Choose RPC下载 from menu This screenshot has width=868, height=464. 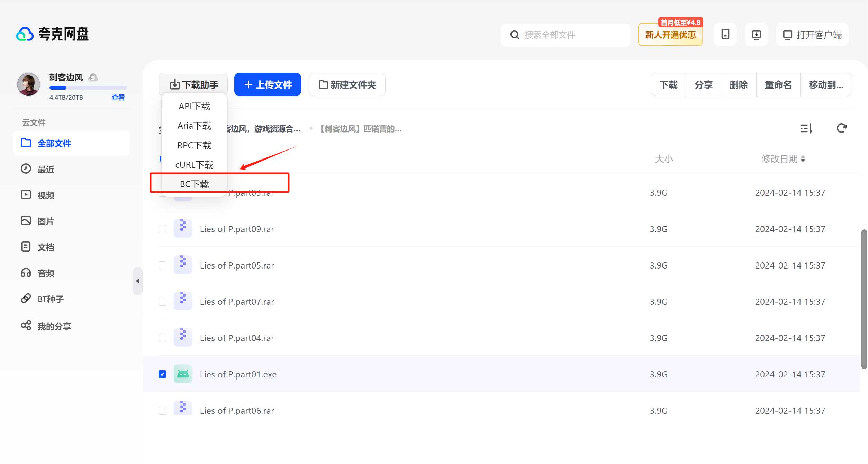point(194,145)
